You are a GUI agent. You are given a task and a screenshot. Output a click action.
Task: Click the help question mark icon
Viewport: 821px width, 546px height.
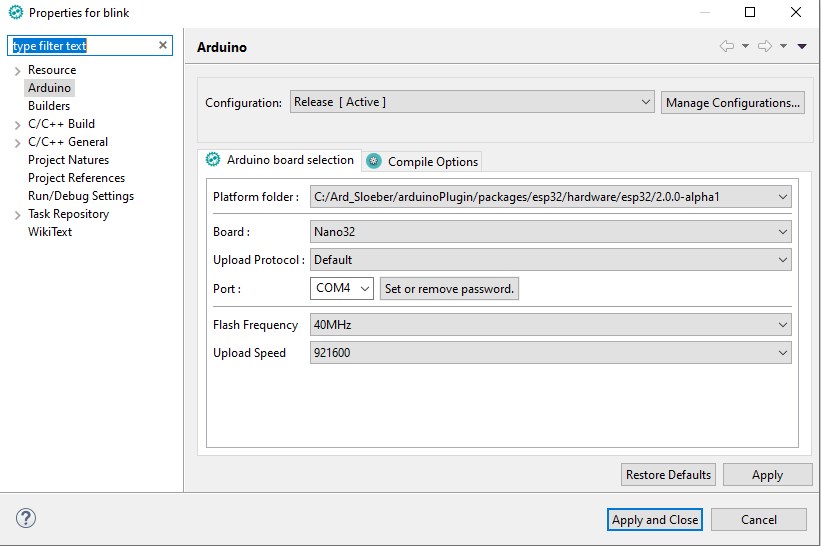click(26, 518)
